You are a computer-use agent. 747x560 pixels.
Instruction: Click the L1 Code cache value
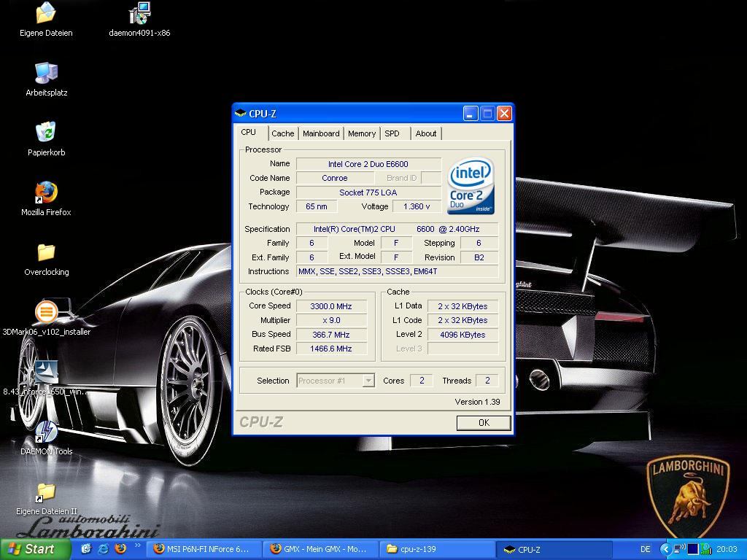pyautogui.click(x=462, y=320)
